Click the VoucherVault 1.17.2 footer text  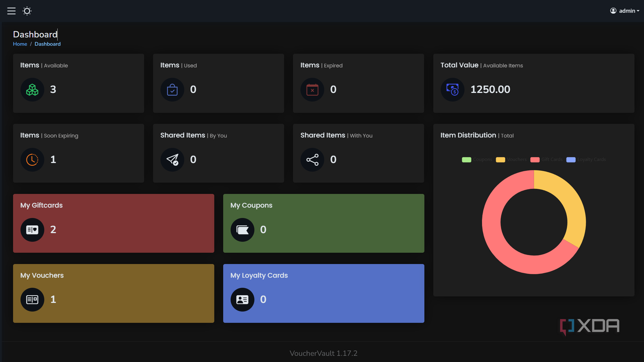point(324,353)
